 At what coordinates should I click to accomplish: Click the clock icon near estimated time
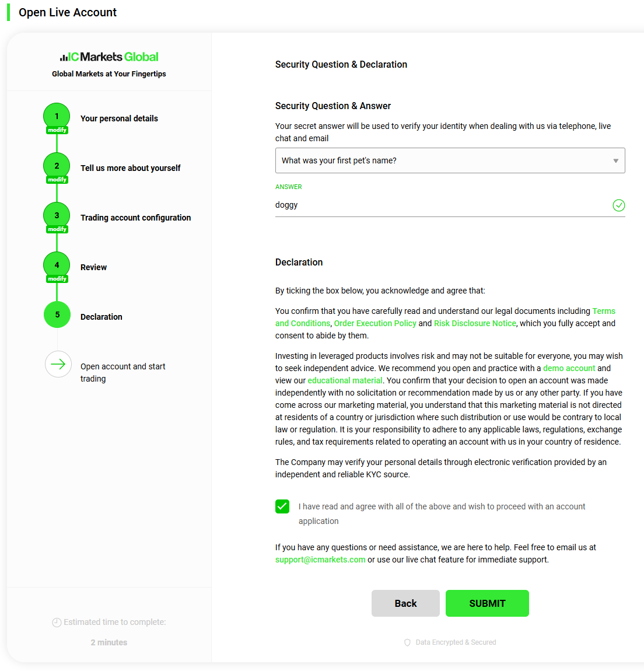57,623
